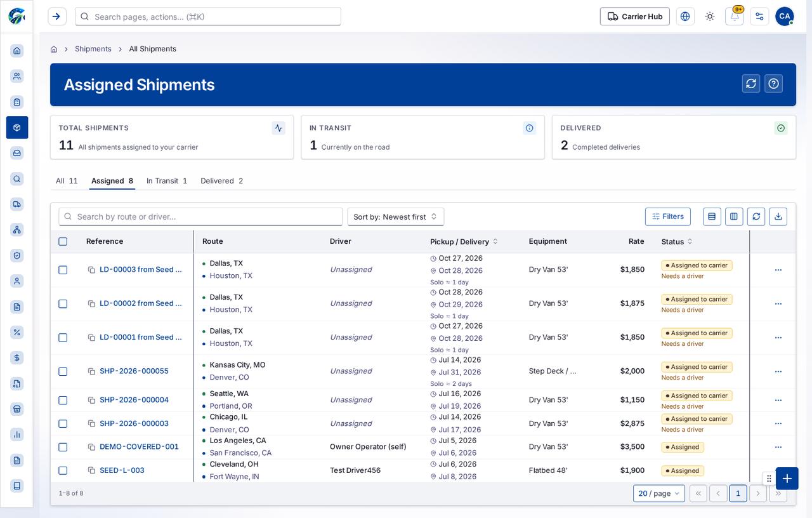Open the column settings icon in table toolbar
This screenshot has width=812, height=518.
tap(734, 216)
